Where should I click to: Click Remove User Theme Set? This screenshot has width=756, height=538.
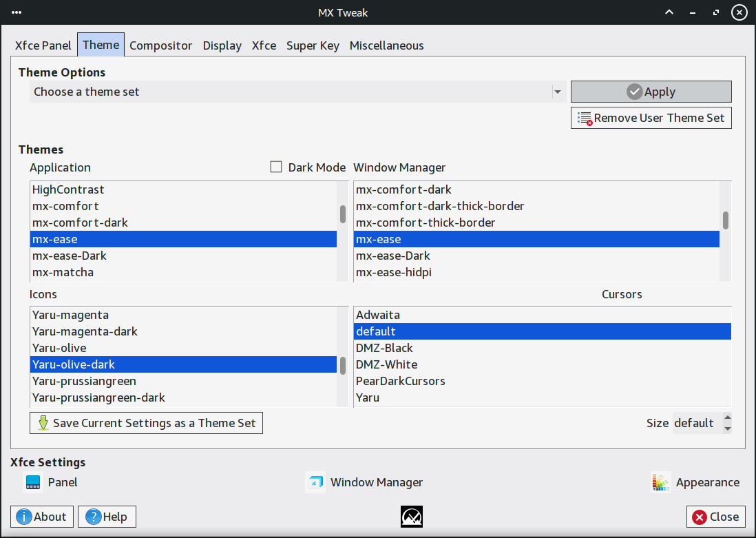[651, 118]
